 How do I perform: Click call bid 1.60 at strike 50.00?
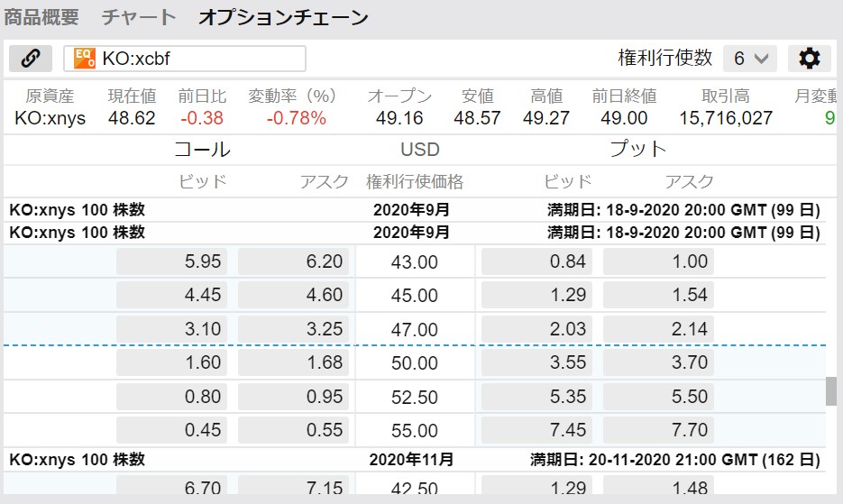point(171,362)
